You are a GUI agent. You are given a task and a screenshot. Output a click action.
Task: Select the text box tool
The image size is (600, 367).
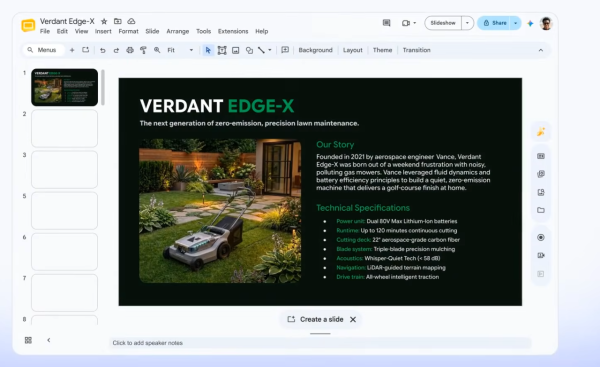point(222,50)
